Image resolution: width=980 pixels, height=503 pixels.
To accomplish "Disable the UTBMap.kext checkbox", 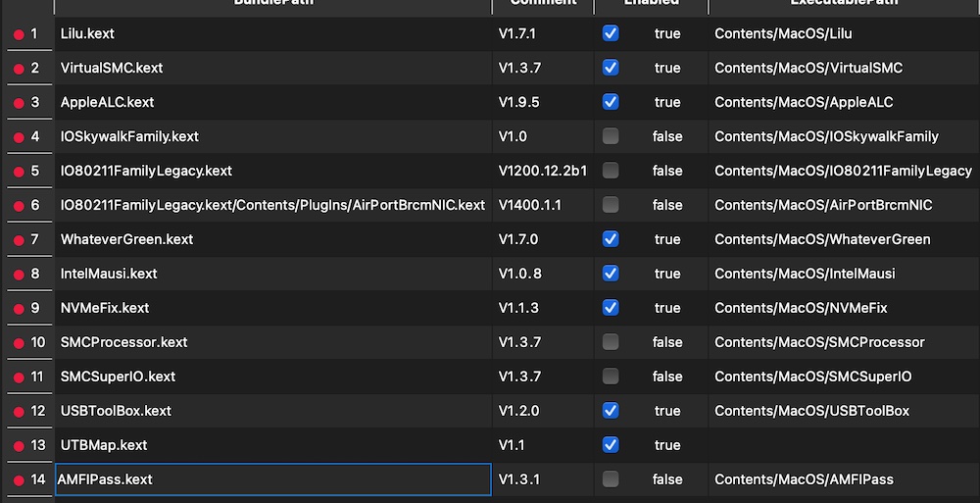I will pyautogui.click(x=611, y=445).
